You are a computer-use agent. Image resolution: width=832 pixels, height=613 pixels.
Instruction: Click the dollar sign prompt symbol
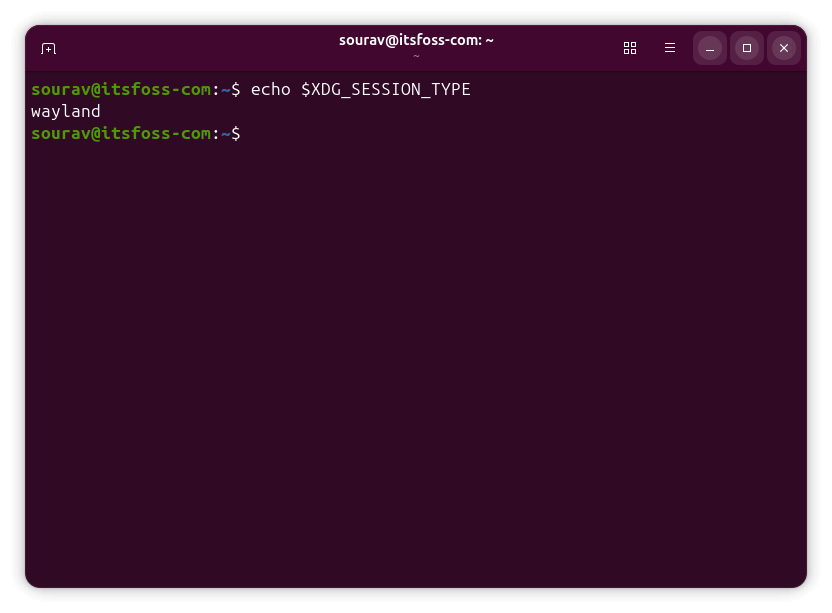pos(235,133)
